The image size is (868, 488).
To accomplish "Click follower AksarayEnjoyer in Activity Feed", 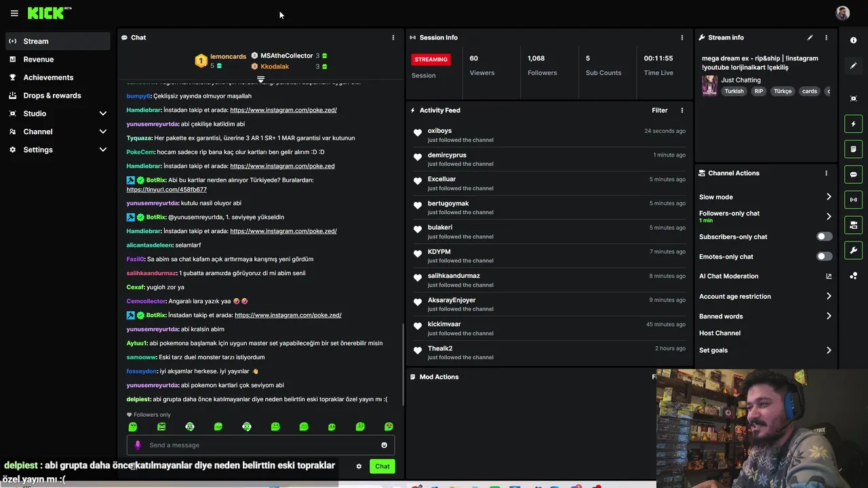I will 452,300.
